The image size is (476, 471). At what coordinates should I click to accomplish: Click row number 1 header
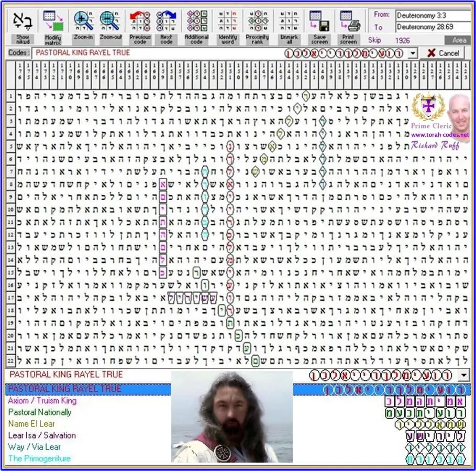coord(10,96)
